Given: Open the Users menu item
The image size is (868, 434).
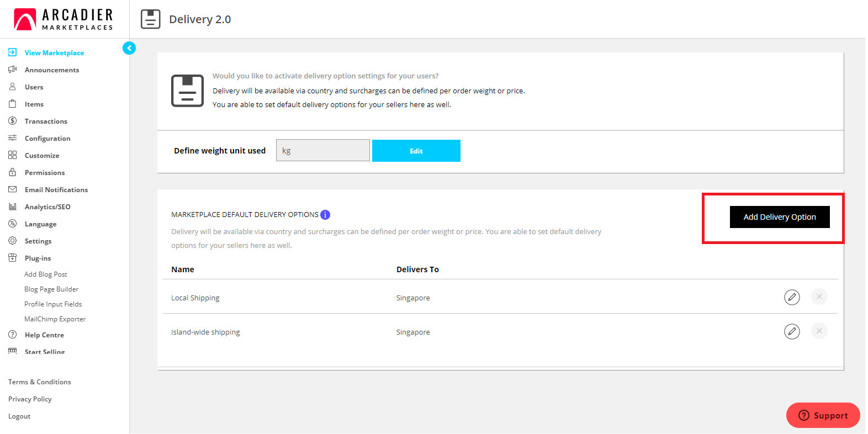Looking at the screenshot, I should click(x=34, y=87).
